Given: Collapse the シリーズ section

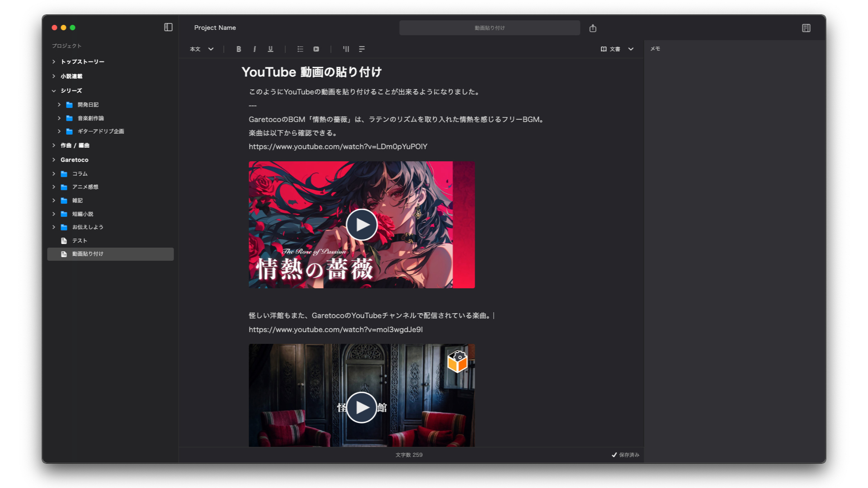Looking at the screenshot, I should [x=54, y=90].
